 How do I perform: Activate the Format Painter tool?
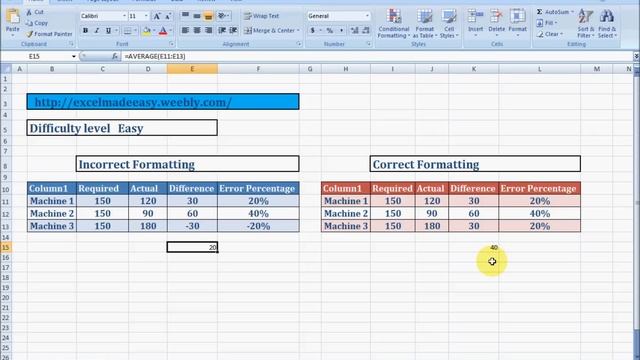(x=49, y=34)
